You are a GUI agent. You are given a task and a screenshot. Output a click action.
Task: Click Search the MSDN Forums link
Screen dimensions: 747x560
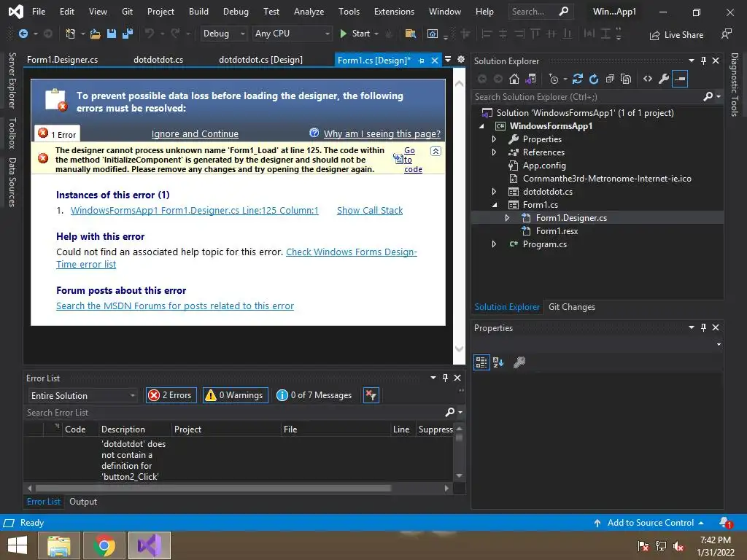(175, 306)
